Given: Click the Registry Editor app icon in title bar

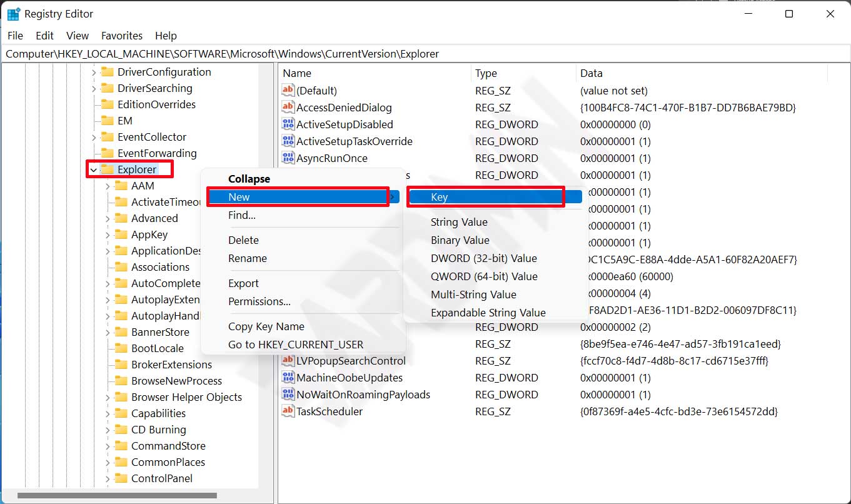Looking at the screenshot, I should click(13, 14).
